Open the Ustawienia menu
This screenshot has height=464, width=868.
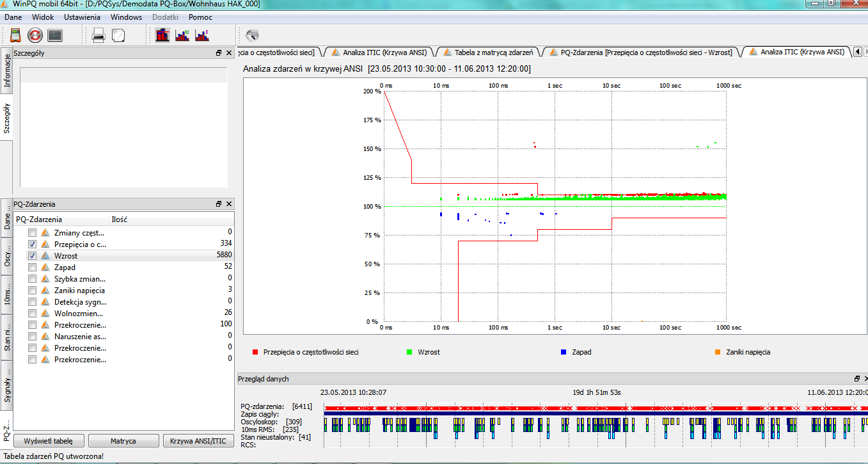(x=82, y=17)
